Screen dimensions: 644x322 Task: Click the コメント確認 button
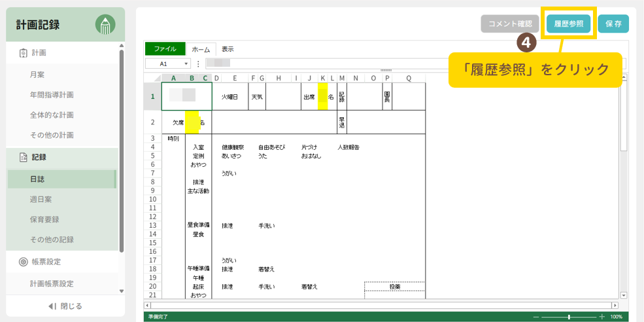[510, 24]
